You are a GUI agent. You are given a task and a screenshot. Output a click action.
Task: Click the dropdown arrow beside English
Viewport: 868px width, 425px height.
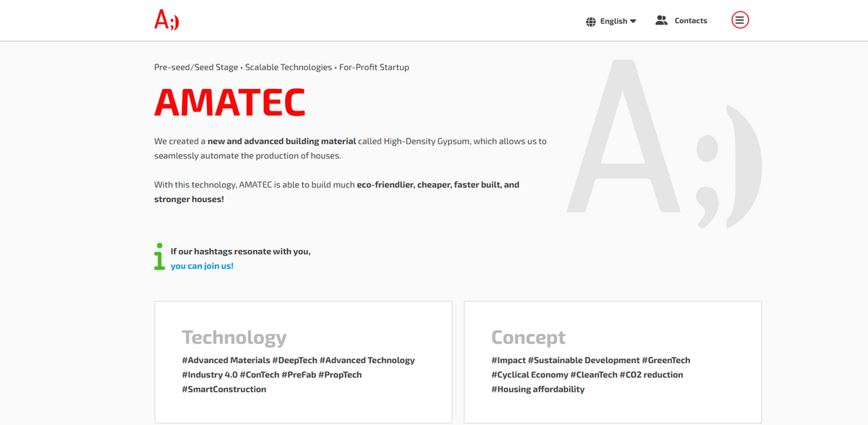click(x=634, y=22)
